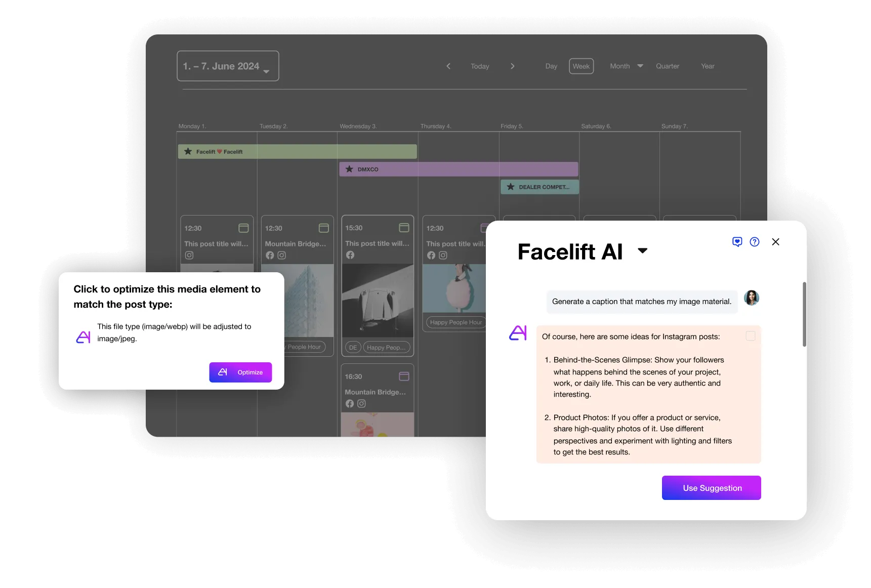Image resolution: width=871 pixels, height=588 pixels.
Task: Click post type icon on Wednesday 15:30 post
Action: point(404,228)
